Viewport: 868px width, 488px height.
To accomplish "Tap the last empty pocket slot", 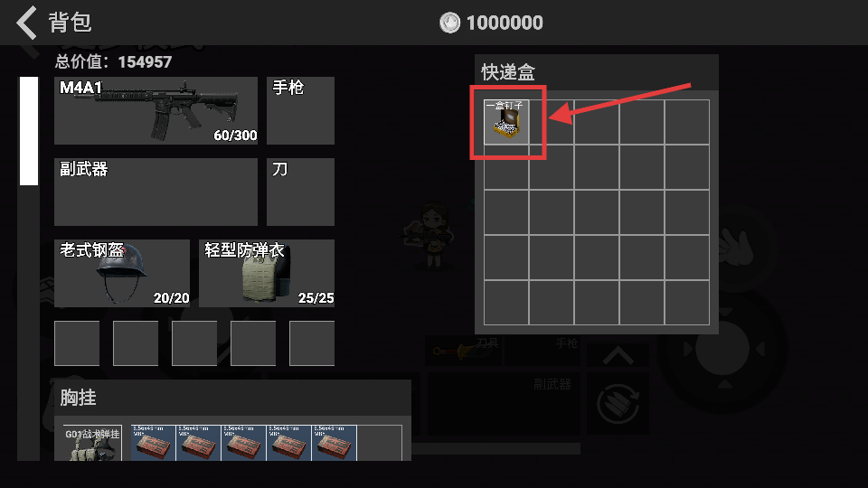I will pos(312,343).
